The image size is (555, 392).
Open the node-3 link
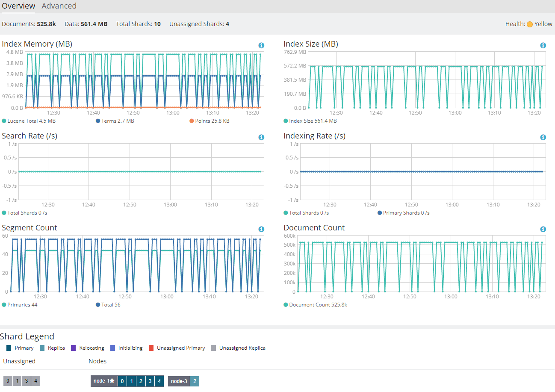coord(179,381)
